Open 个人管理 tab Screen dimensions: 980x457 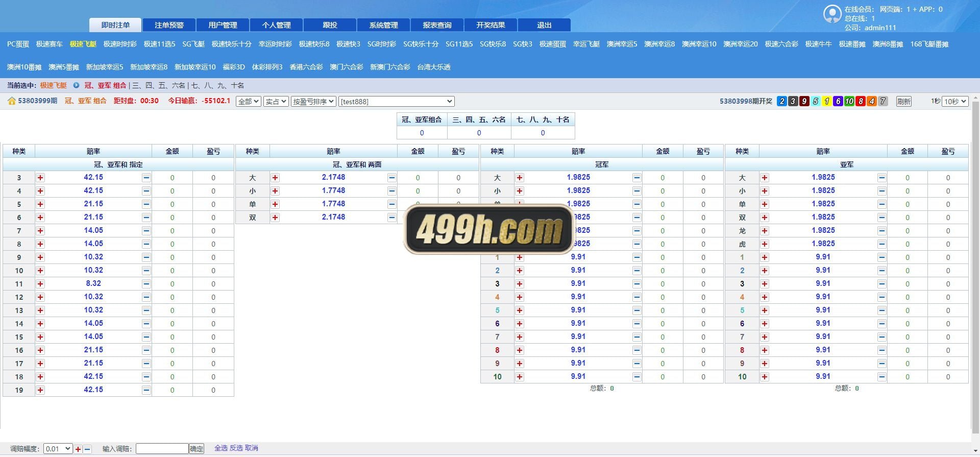pyautogui.click(x=276, y=25)
